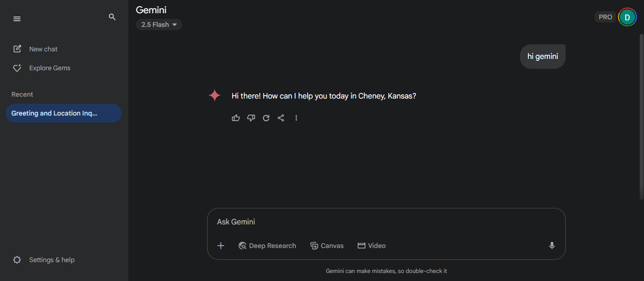Collapse the sidebar with the hamburger menu icon
The width and height of the screenshot is (644, 281).
pyautogui.click(x=17, y=19)
